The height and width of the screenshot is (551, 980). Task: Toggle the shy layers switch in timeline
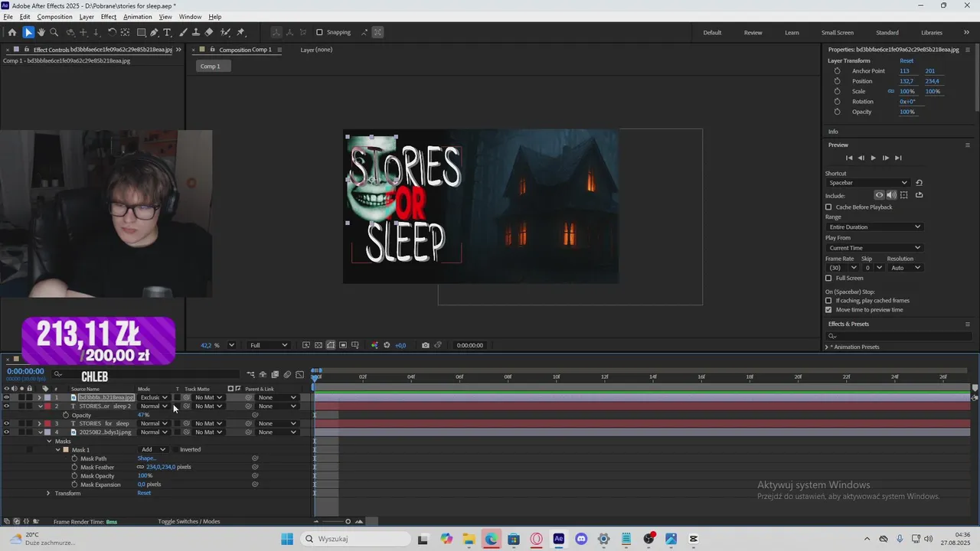(x=263, y=374)
